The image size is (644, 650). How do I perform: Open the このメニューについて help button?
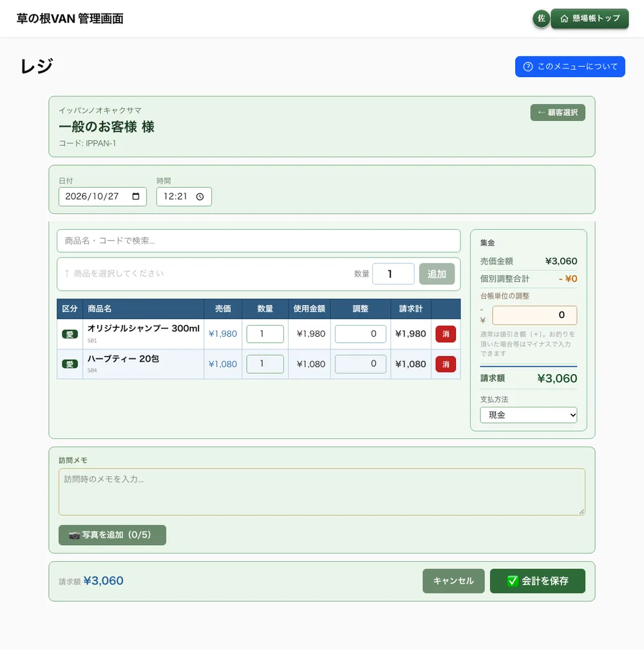[x=570, y=67]
